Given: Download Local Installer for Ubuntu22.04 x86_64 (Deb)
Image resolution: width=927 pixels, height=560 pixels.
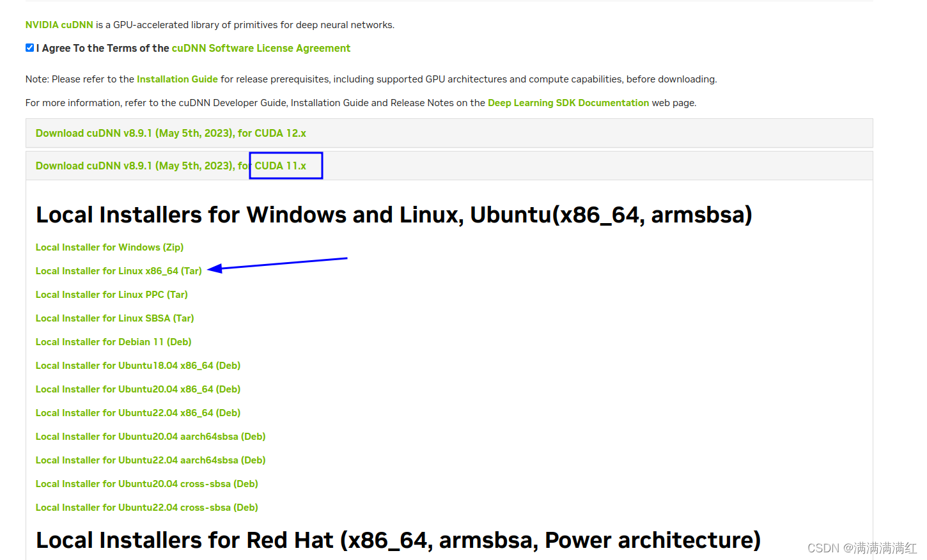Looking at the screenshot, I should click(x=138, y=413).
